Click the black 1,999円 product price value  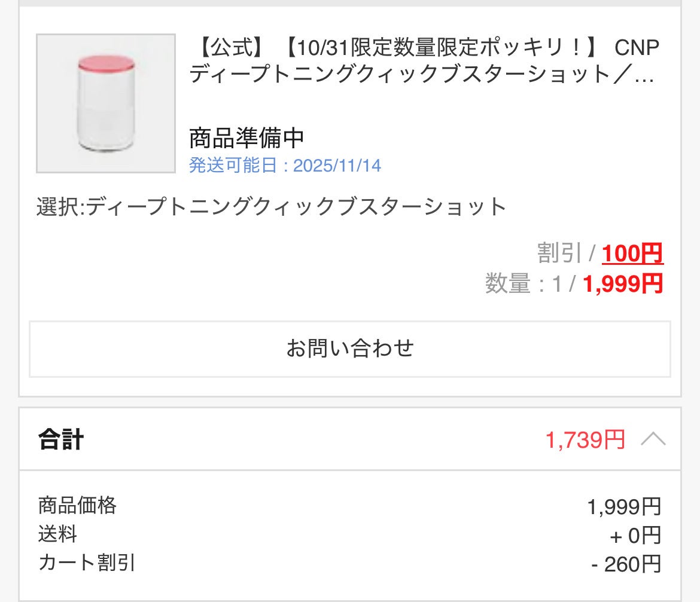click(624, 507)
